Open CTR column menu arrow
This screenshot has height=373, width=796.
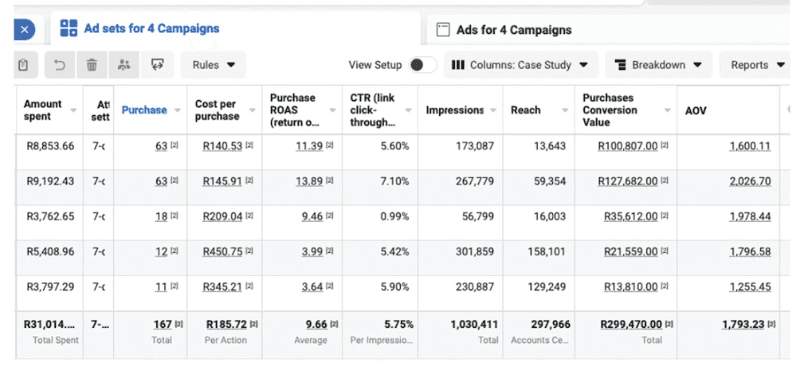pyautogui.click(x=408, y=110)
